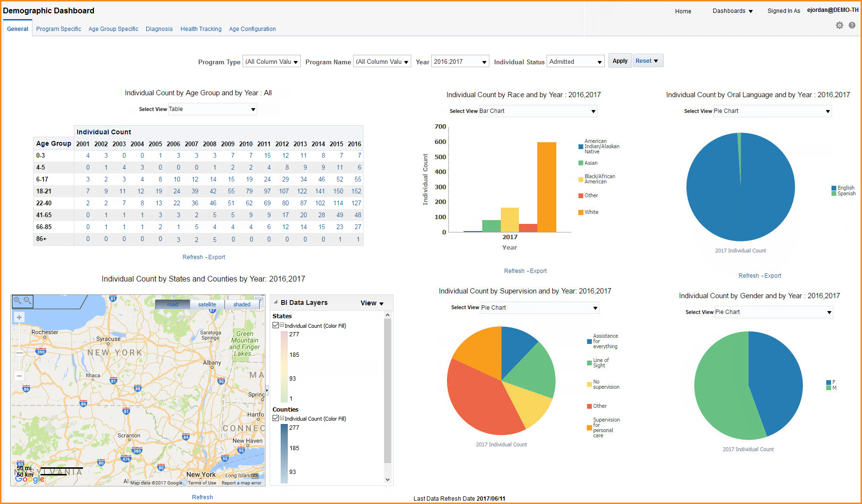Uncheck States Individual Count (Color Fill)
This screenshot has width=862, height=504.
pos(275,325)
